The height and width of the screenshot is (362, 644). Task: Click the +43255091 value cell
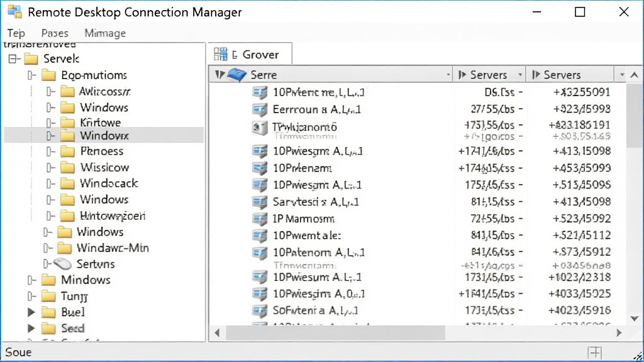tap(581, 92)
